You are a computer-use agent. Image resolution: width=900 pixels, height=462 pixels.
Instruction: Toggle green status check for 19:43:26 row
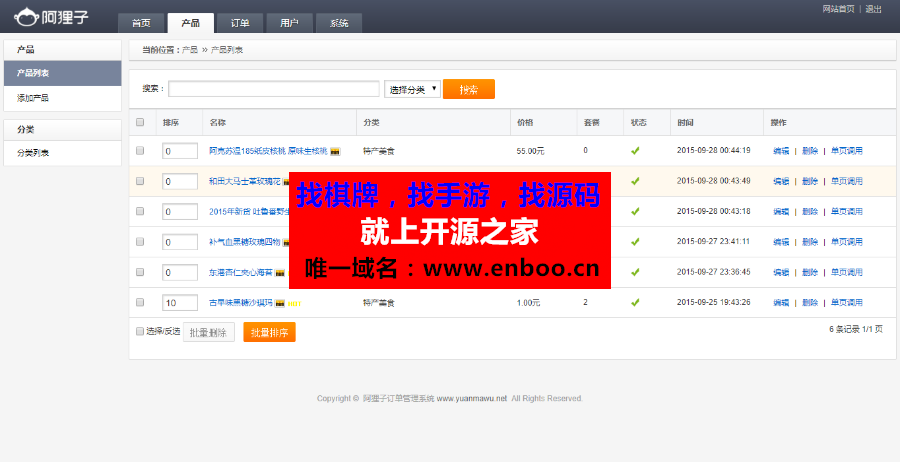(x=635, y=302)
